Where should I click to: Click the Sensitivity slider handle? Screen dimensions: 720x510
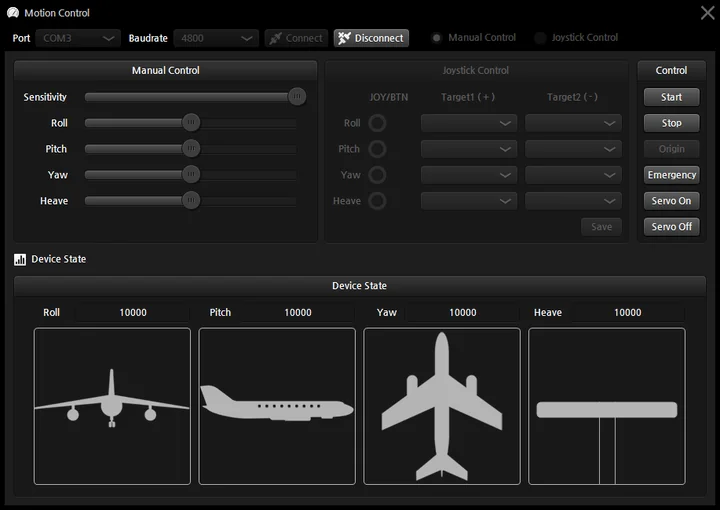pos(297,96)
